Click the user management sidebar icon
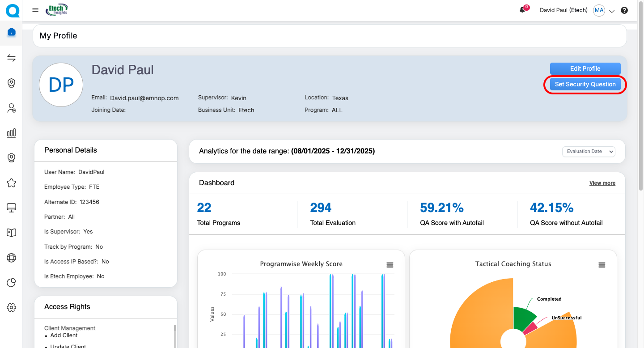 (x=12, y=108)
